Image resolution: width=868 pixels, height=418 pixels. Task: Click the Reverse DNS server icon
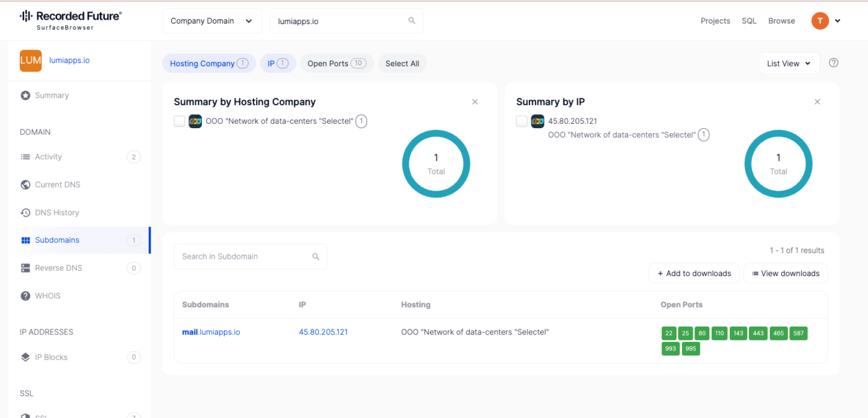(25, 268)
